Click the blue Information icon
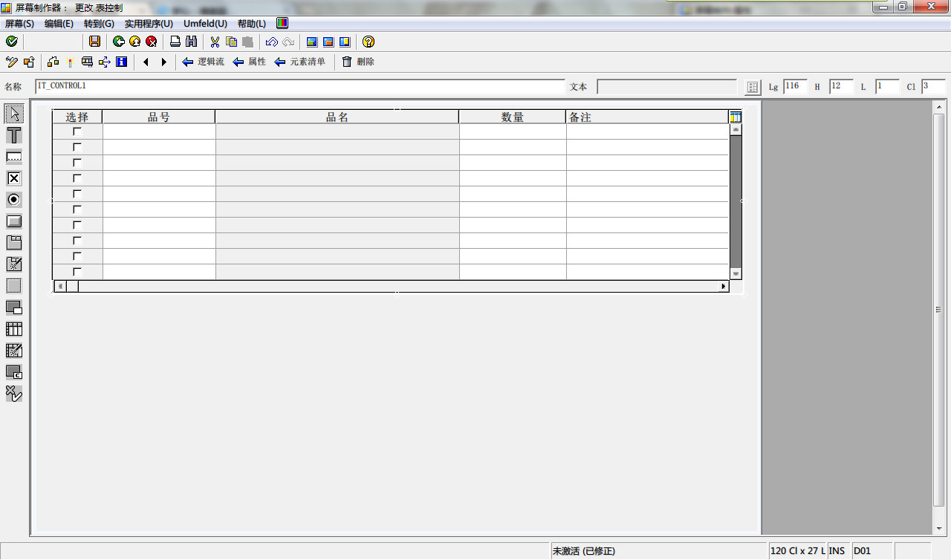Image resolution: width=951 pixels, height=560 pixels. [x=121, y=62]
